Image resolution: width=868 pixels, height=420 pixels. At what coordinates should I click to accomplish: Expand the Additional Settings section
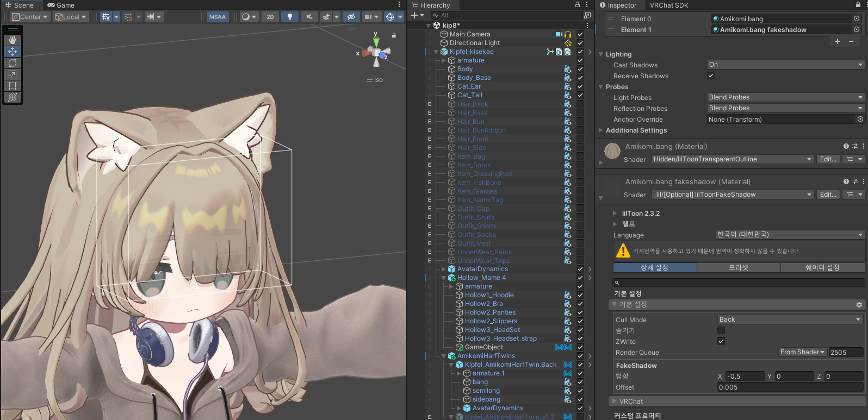[x=601, y=130]
